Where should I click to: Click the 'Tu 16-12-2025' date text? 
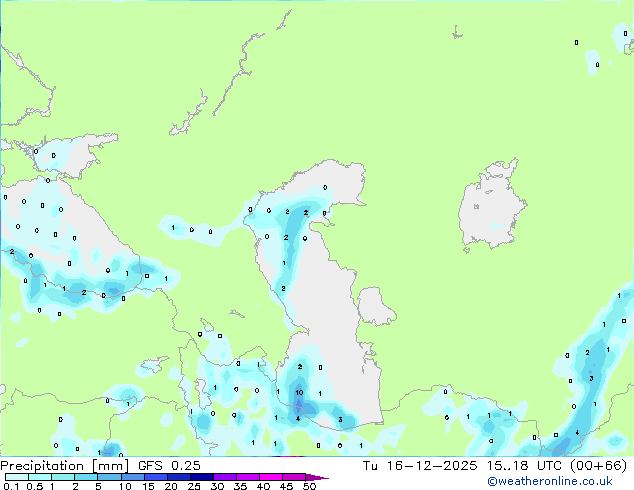[420, 466]
